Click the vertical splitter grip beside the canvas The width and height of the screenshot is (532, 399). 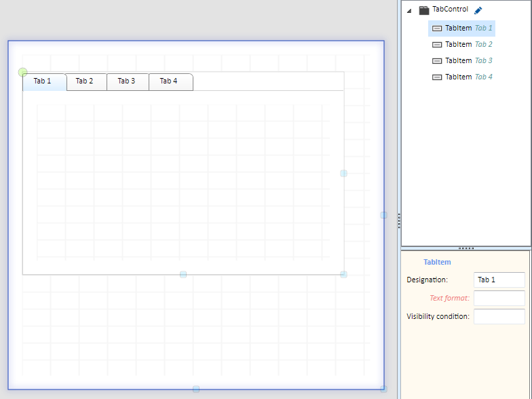(399, 221)
